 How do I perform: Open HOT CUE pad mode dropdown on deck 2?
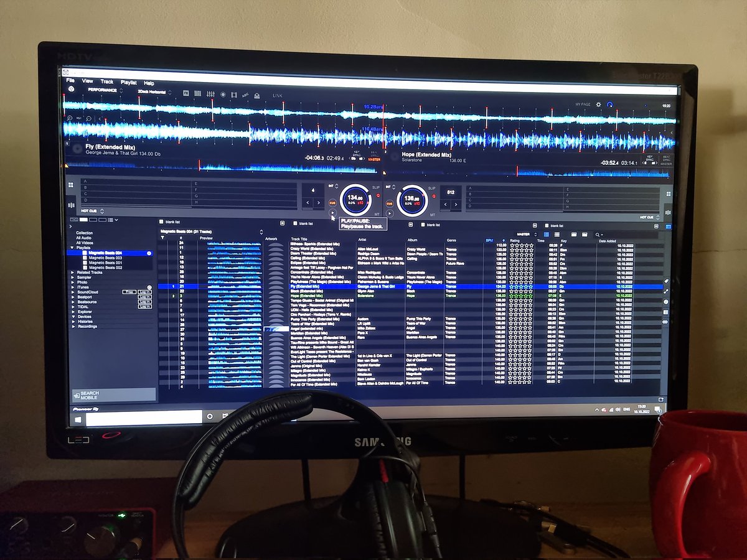point(651,217)
